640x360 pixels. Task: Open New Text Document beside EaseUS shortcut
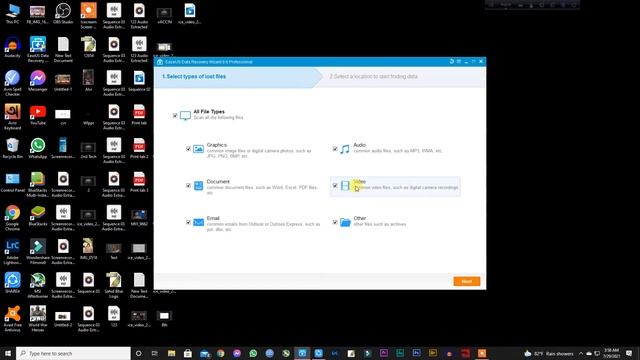[x=63, y=49]
